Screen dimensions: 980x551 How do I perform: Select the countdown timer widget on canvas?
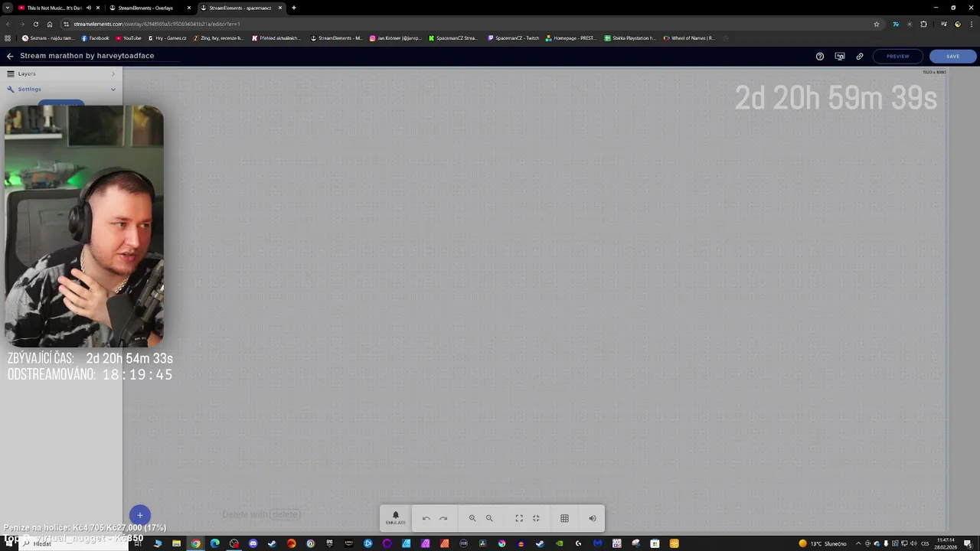pos(835,98)
